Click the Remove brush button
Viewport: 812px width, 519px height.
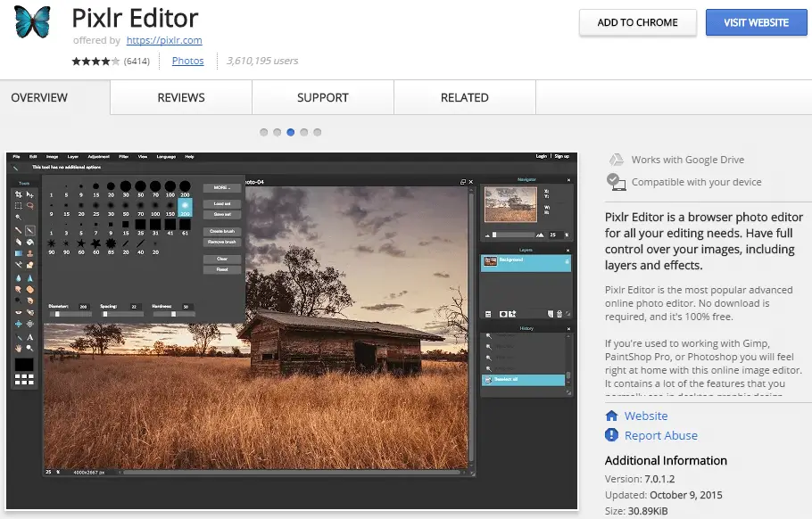(x=222, y=242)
